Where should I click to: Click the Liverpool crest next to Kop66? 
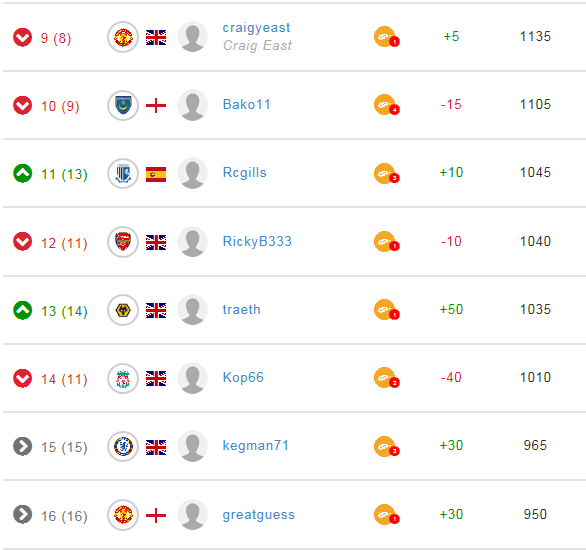click(123, 378)
